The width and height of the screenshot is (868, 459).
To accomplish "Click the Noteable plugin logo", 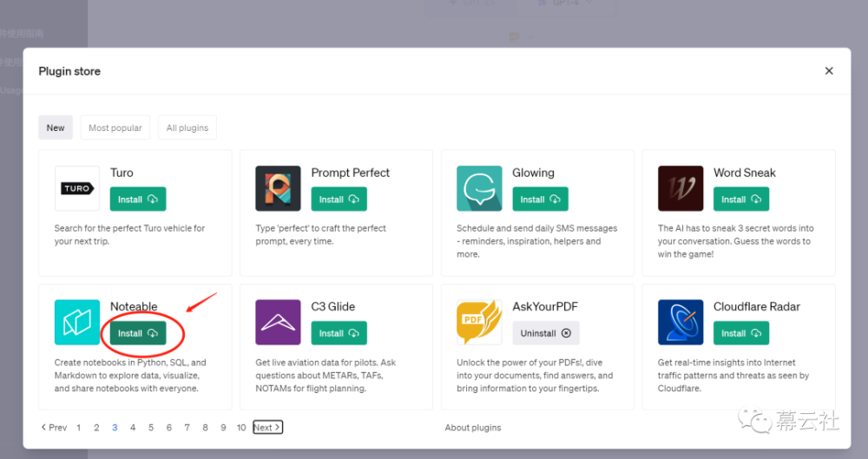I will (x=77, y=322).
